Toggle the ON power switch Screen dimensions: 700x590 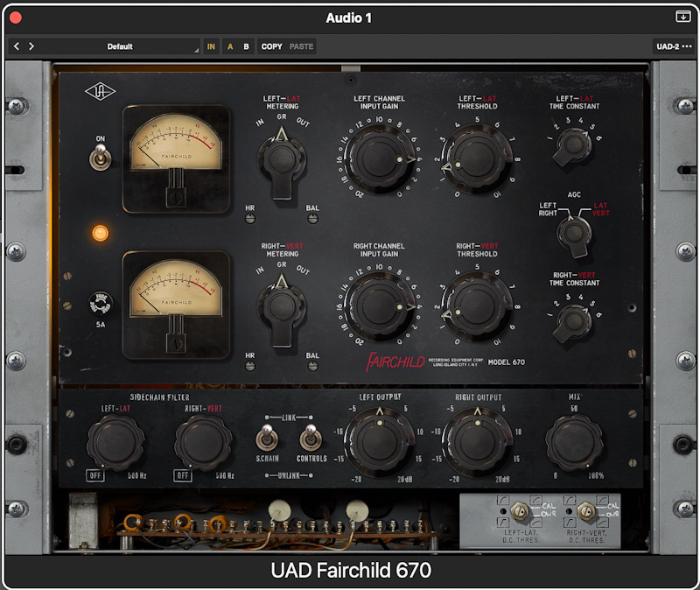tap(100, 157)
